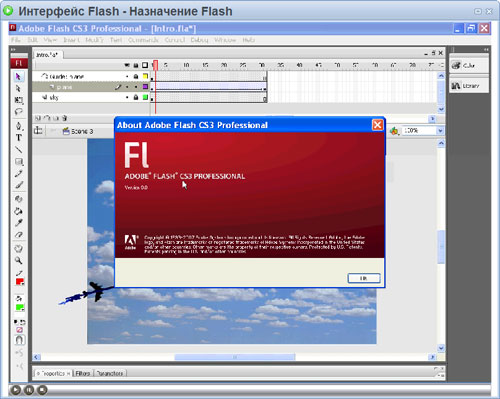Click the Insert Layer icon below timeline
Viewport: 500px width, 399px height.
[37, 118]
